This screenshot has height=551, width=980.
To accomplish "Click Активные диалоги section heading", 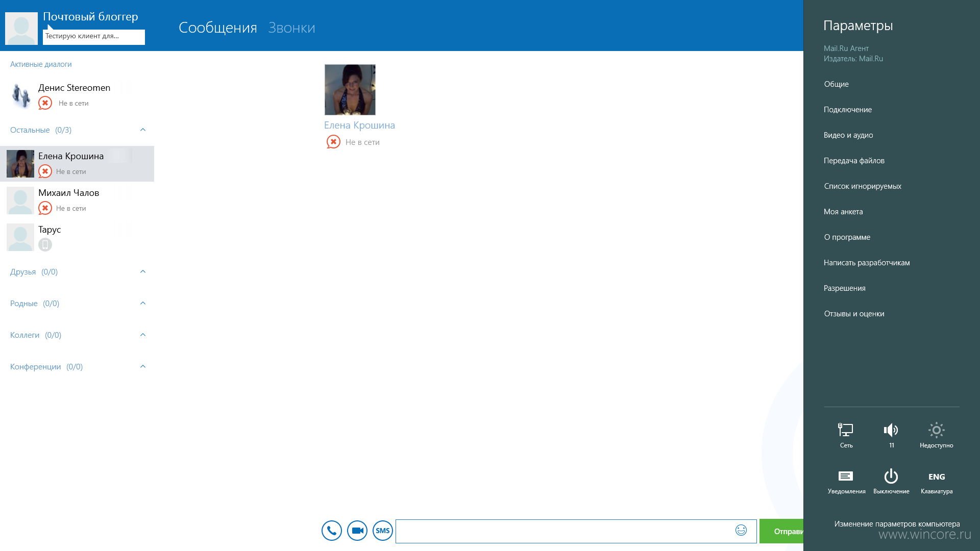I will pos(41,64).
